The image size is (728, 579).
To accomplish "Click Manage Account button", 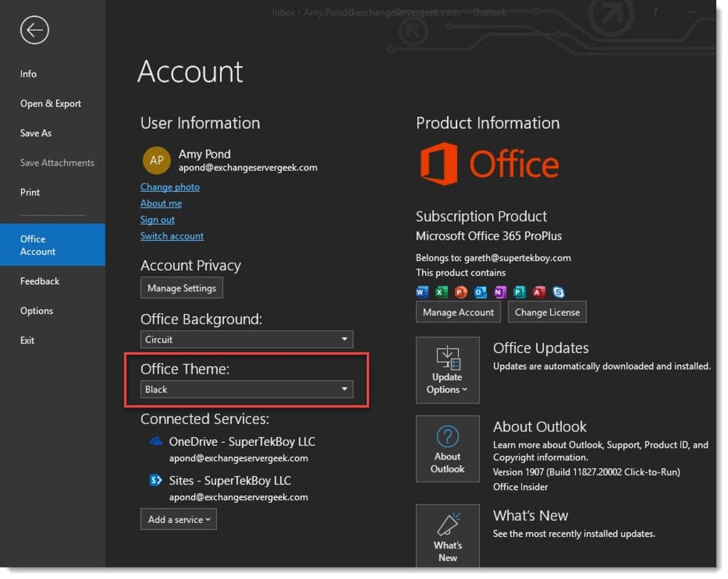I will click(x=459, y=312).
